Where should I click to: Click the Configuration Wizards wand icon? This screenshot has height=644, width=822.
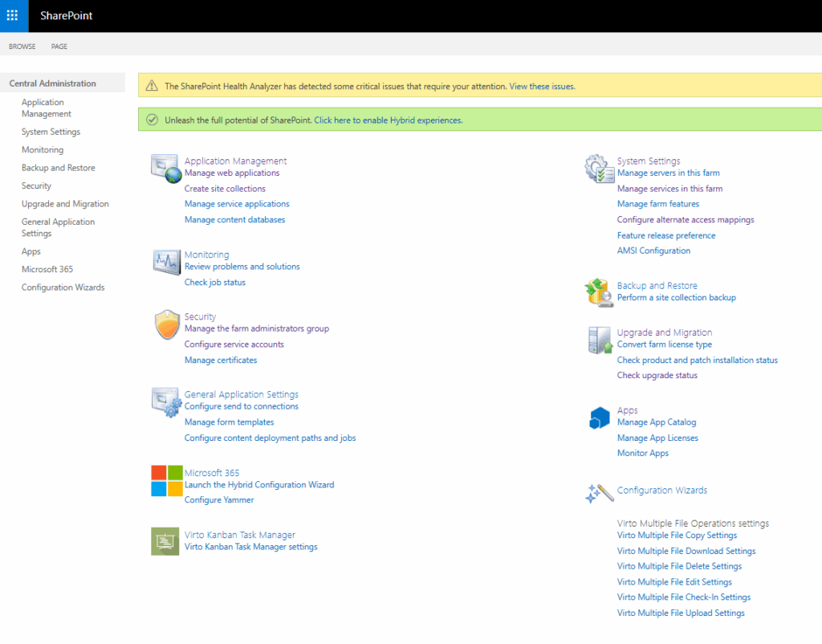(599, 493)
